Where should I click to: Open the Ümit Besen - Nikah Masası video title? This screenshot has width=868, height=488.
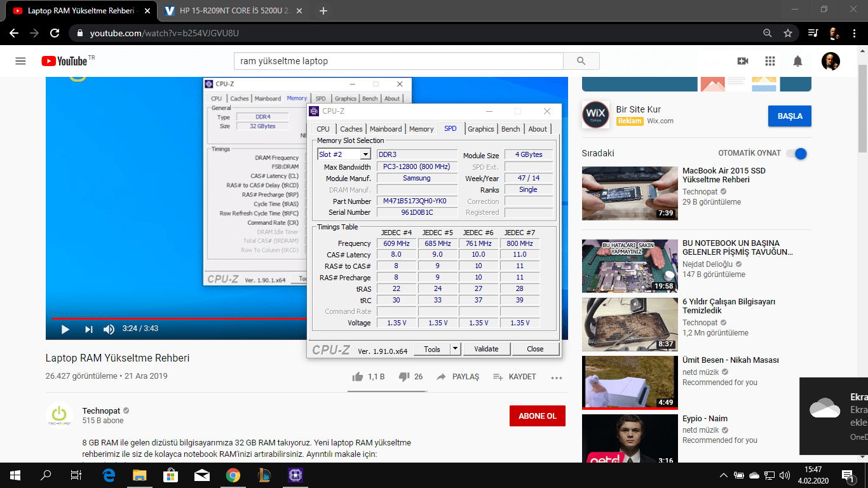click(731, 360)
